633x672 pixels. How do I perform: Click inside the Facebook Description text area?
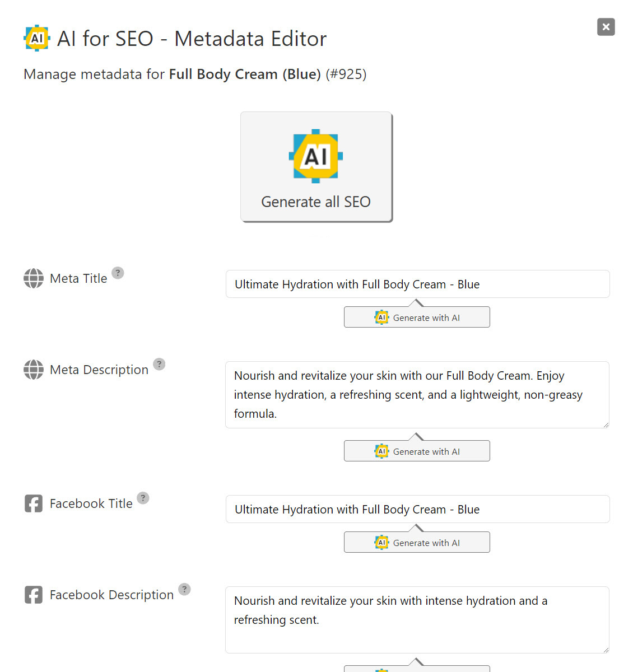click(417, 619)
